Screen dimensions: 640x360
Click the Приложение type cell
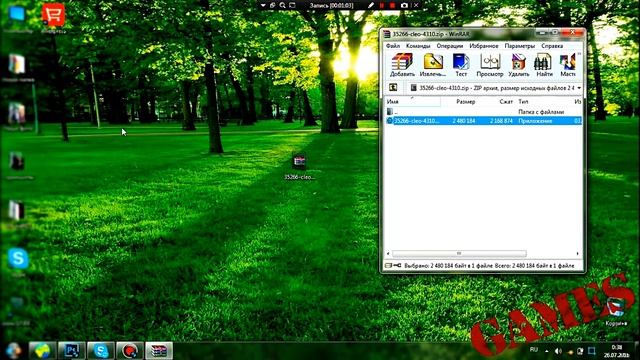pos(535,121)
